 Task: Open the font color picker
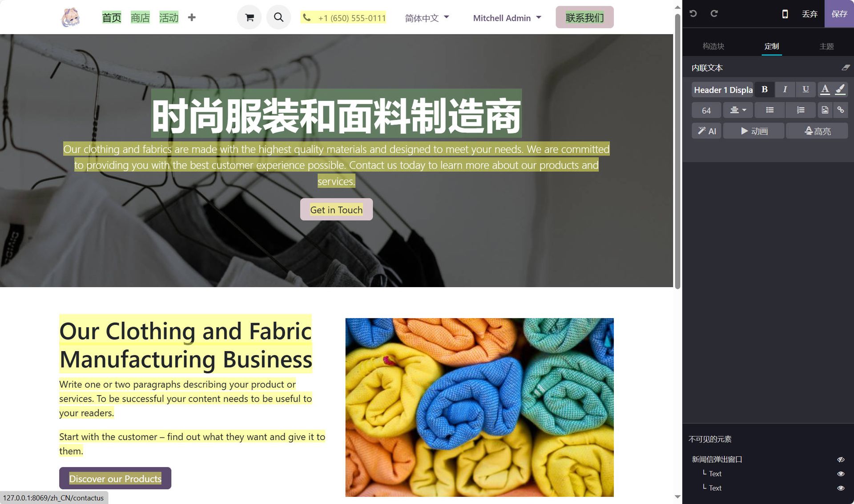click(x=825, y=89)
